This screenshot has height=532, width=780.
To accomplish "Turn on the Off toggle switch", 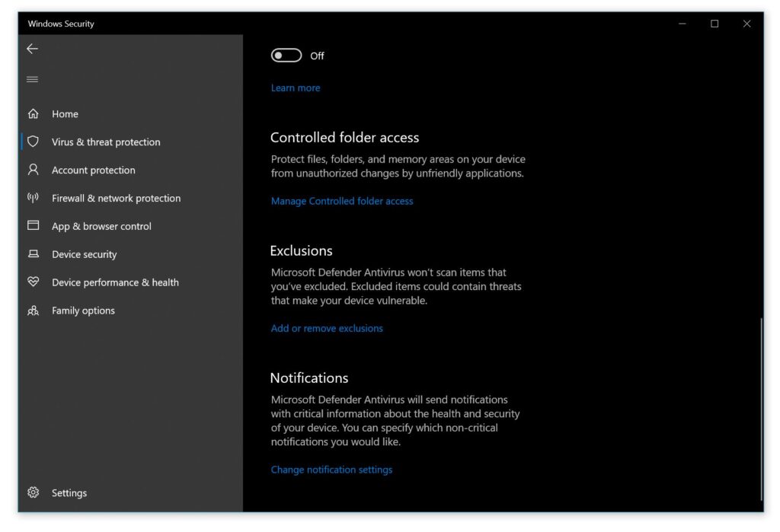I will pyautogui.click(x=286, y=56).
